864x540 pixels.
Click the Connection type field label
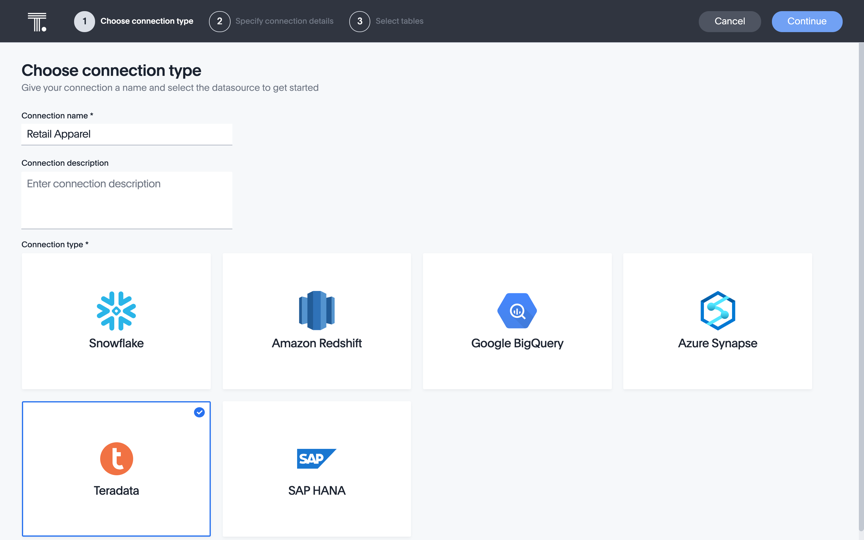(x=55, y=245)
